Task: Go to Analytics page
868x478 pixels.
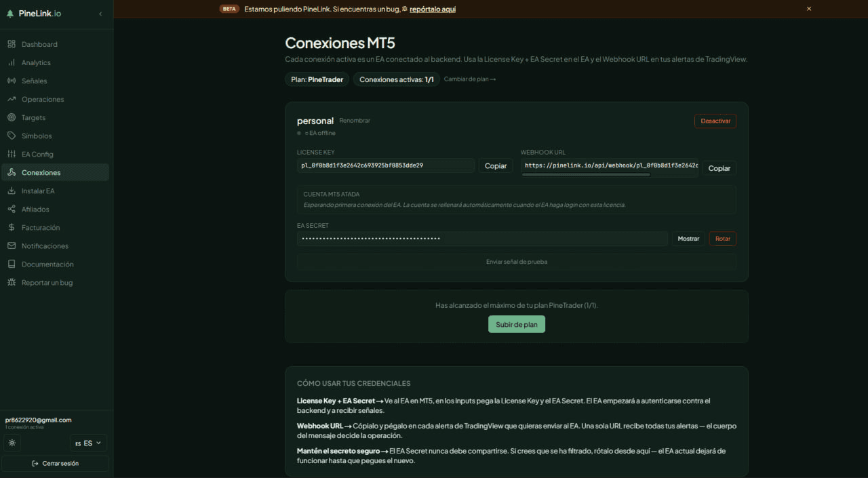Action: click(55, 62)
